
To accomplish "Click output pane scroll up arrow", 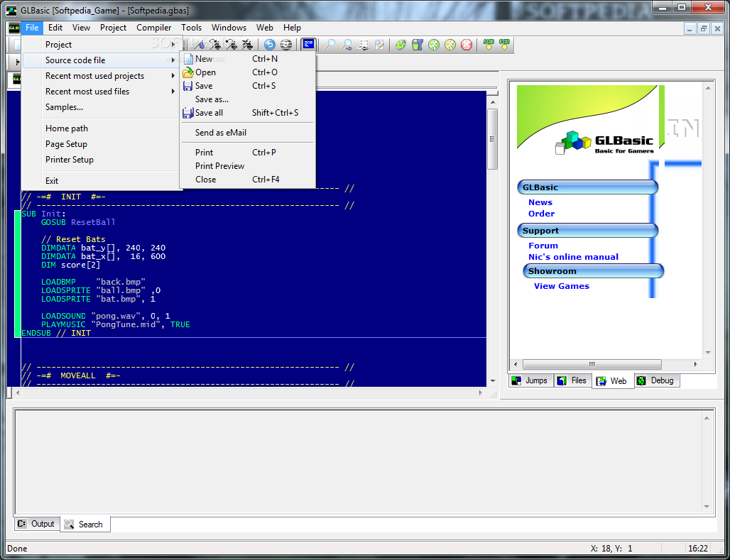I will 707,418.
